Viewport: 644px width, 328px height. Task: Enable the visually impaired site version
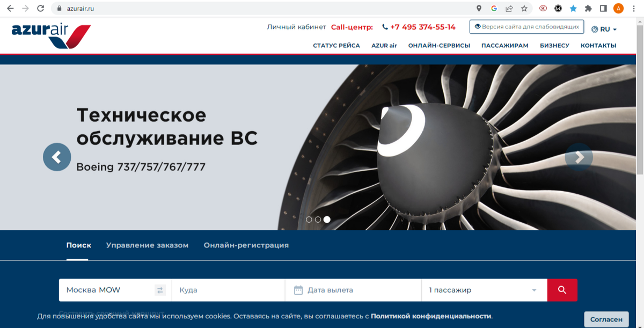[x=526, y=27]
